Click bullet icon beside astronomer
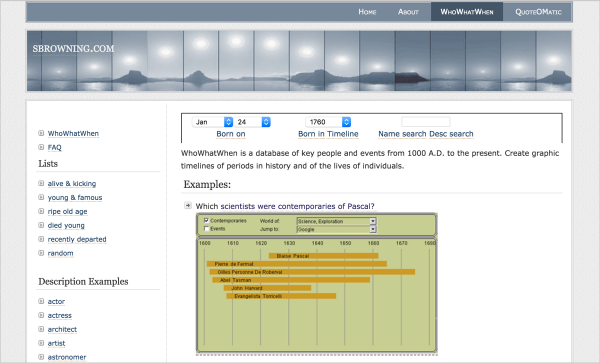600x363 pixels. (x=41, y=356)
